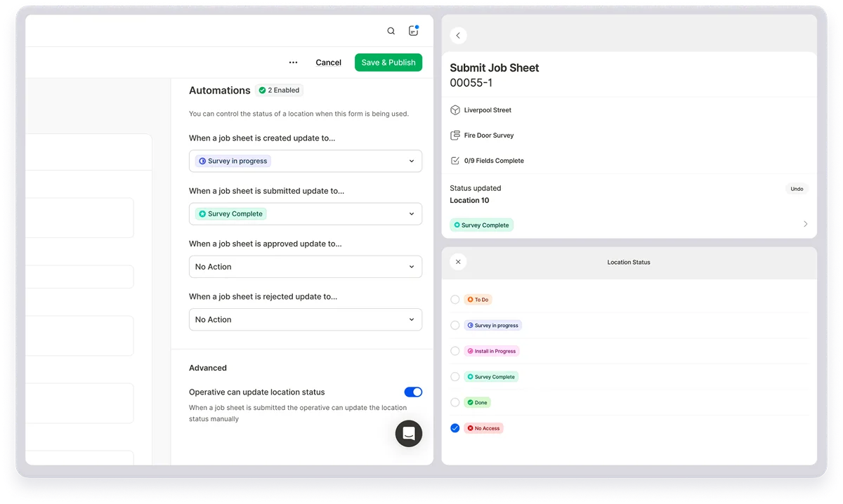Click the Liverpool Street text

pyautogui.click(x=488, y=110)
